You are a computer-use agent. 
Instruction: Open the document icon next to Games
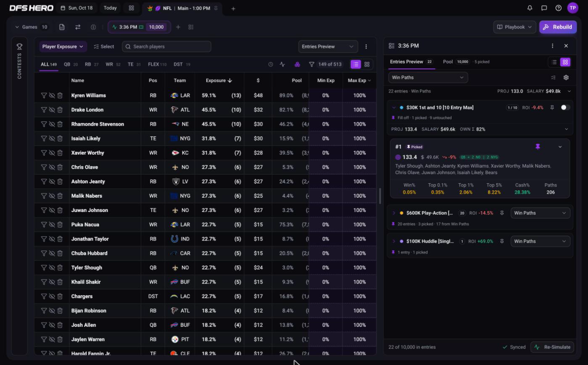pyautogui.click(x=62, y=27)
